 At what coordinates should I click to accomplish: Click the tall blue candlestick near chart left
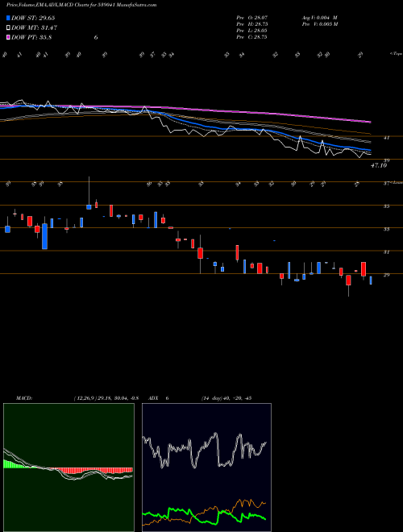pos(44,236)
